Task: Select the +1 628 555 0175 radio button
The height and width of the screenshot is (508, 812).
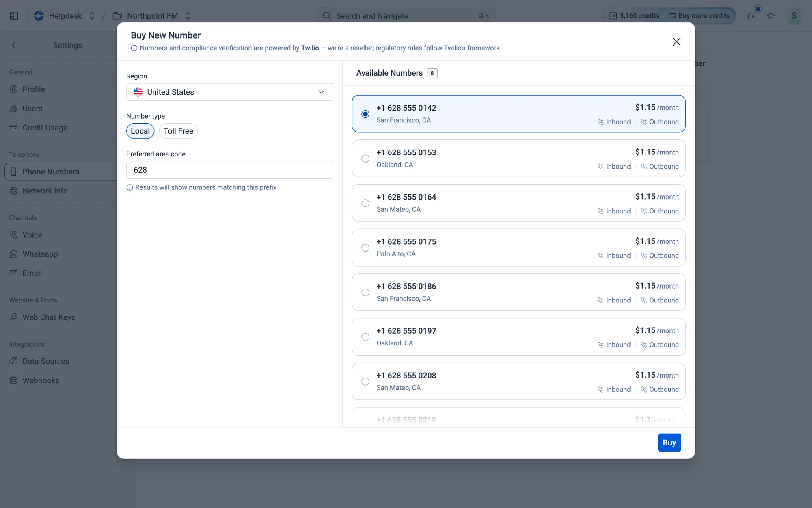Action: point(365,248)
